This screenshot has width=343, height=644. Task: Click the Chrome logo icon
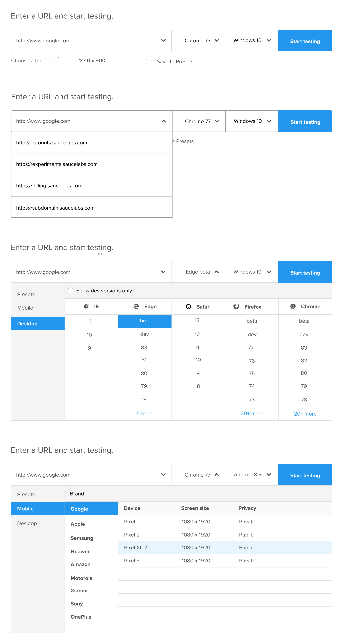coord(293,306)
